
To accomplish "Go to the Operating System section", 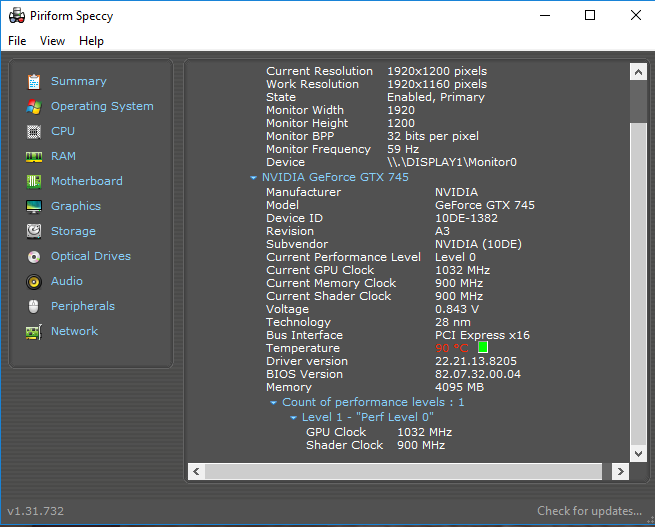I will [x=102, y=106].
